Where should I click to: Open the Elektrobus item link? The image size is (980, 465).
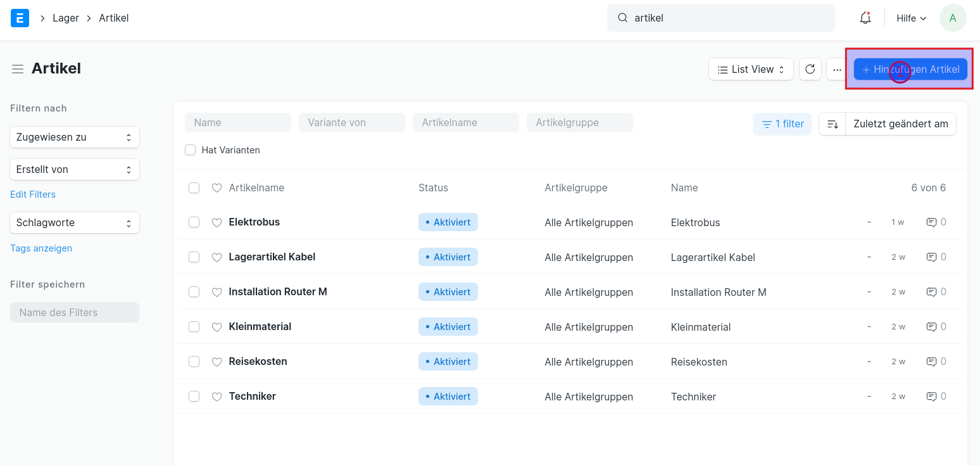coord(254,222)
